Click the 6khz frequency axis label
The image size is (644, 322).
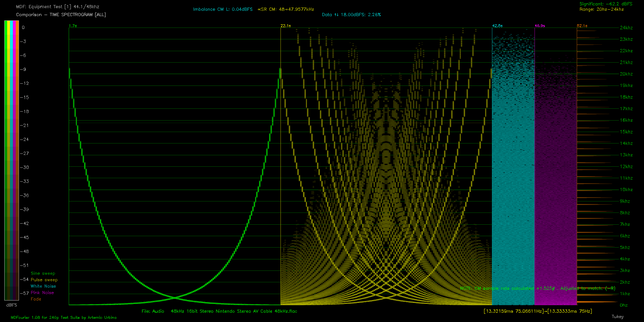[625, 236]
